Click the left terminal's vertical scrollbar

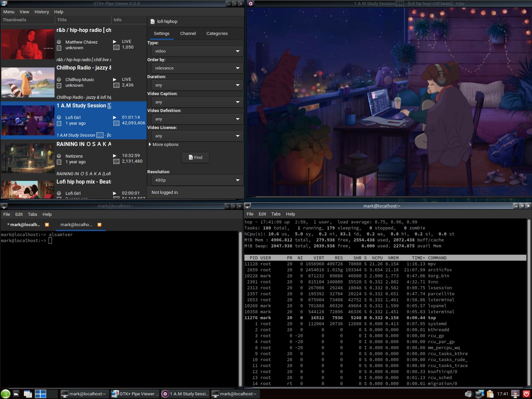pyautogui.click(x=240, y=309)
